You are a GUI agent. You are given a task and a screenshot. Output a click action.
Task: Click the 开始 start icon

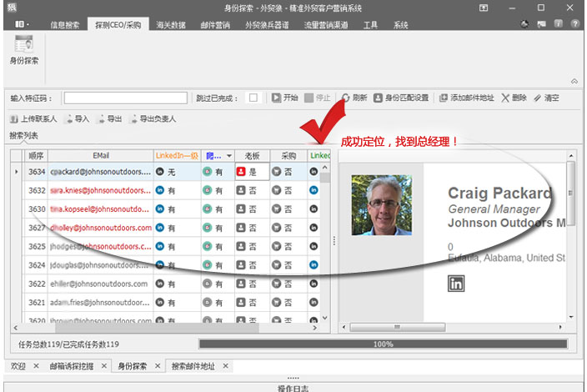pos(277,98)
